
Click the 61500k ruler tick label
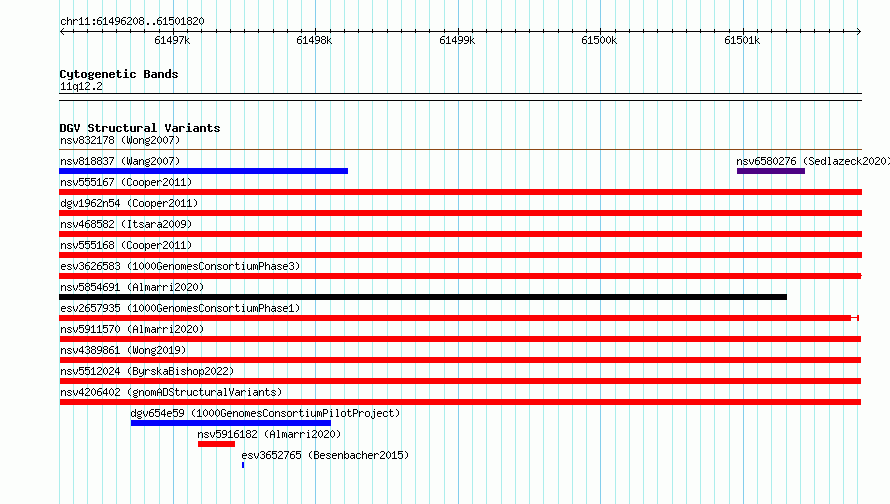(599, 40)
